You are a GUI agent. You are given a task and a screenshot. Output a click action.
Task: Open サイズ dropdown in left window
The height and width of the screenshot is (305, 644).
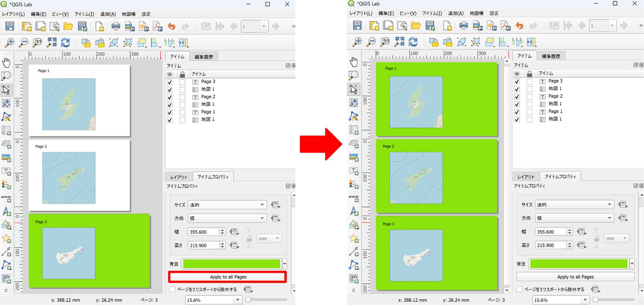coord(227,205)
